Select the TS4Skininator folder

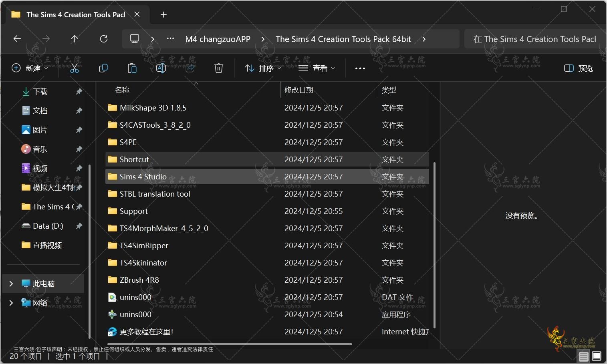(267, 263)
